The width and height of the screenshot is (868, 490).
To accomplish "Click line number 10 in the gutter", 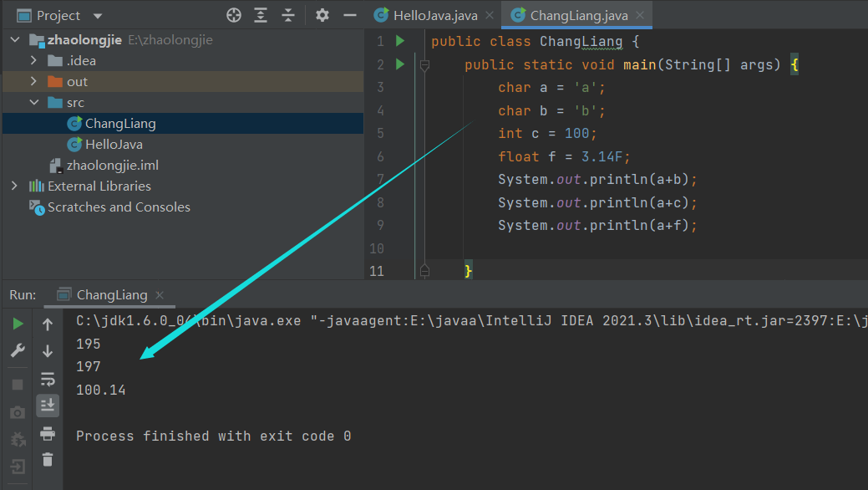I will [377, 248].
